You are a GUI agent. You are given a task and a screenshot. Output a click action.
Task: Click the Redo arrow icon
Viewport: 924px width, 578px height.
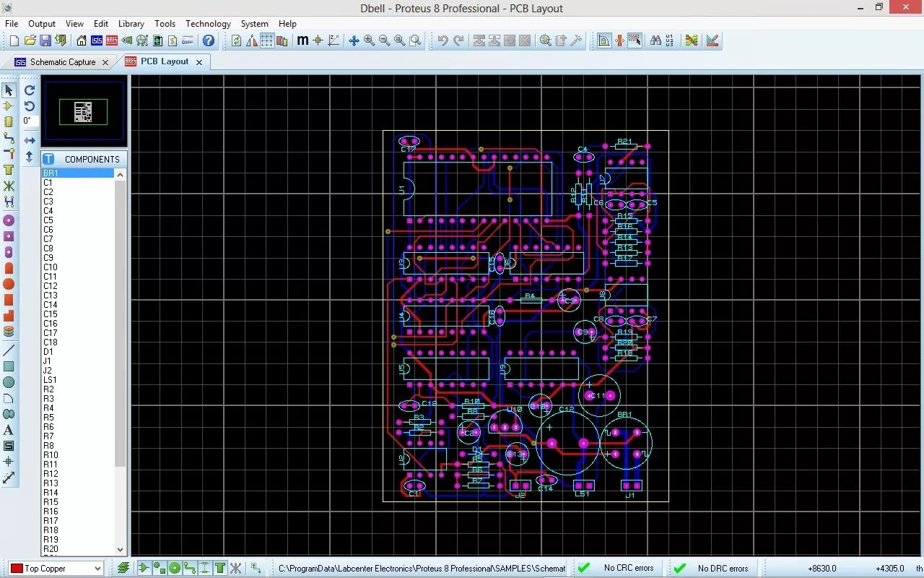coord(458,40)
